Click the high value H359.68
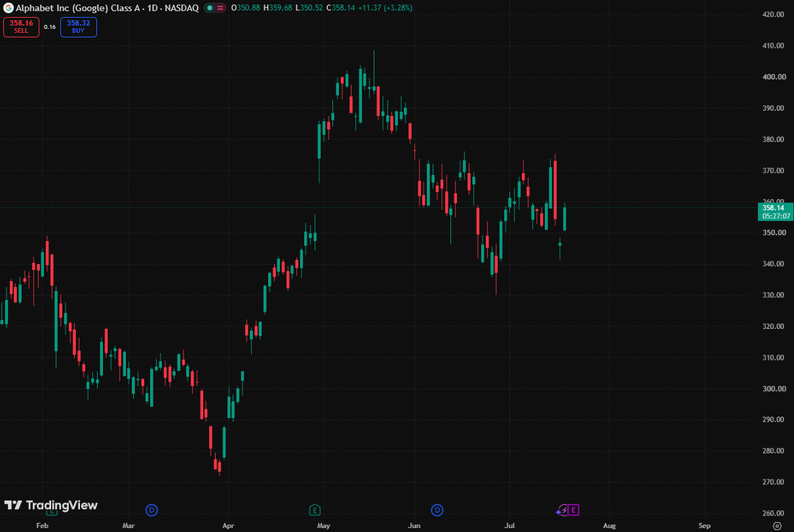794x532 pixels. pyautogui.click(x=278, y=8)
